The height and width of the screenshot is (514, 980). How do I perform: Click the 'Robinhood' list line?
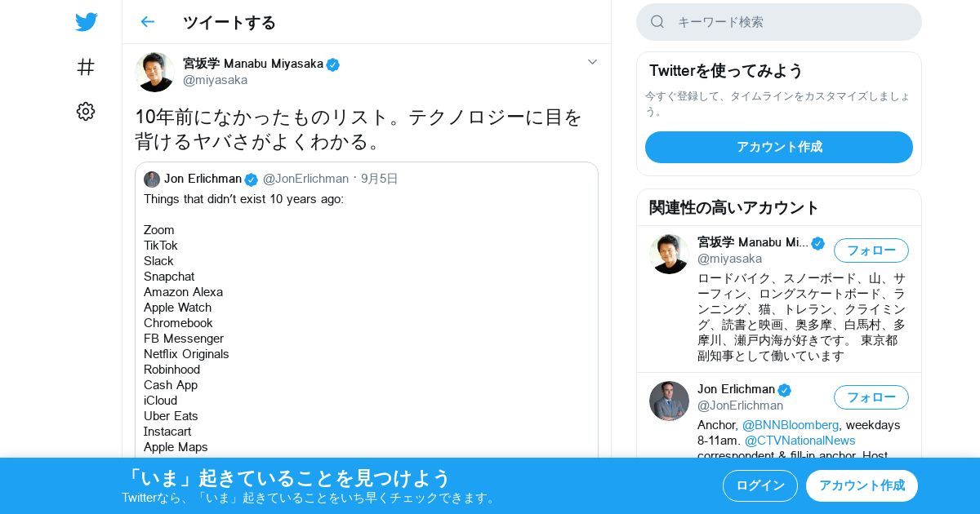coord(171,370)
